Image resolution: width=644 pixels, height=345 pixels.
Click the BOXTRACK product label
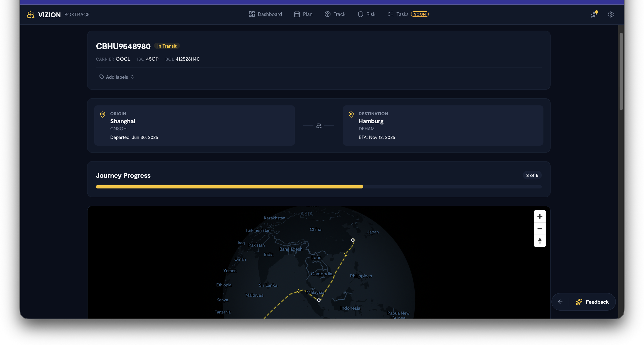click(x=77, y=15)
